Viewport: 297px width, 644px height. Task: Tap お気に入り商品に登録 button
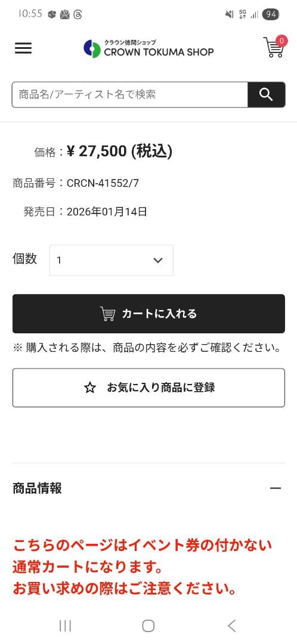click(x=148, y=388)
